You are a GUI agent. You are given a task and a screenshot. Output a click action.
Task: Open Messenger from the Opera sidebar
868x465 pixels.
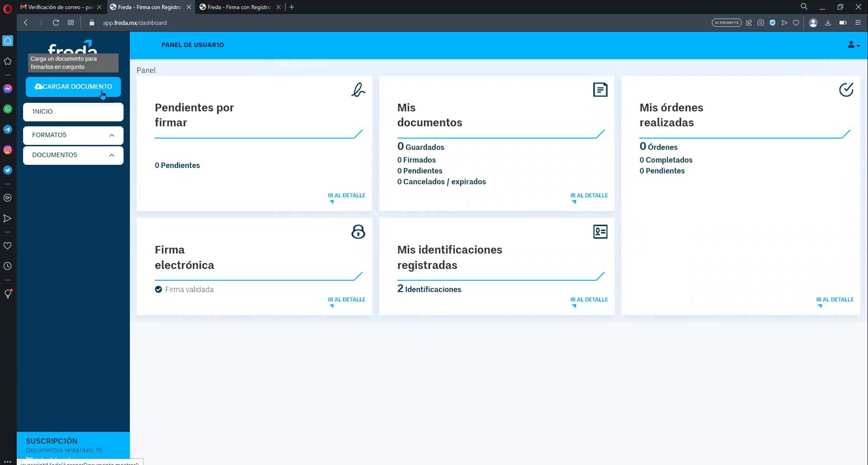pyautogui.click(x=8, y=89)
